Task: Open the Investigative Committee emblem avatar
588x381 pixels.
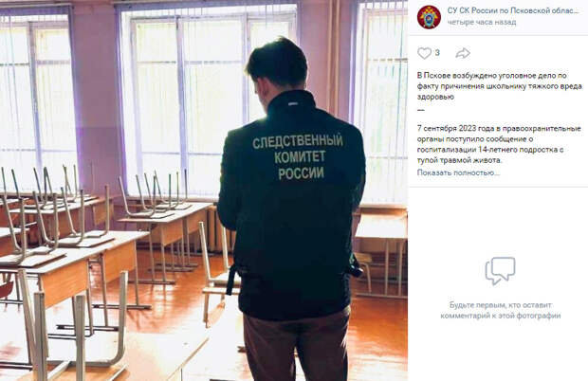Action: pos(429,16)
